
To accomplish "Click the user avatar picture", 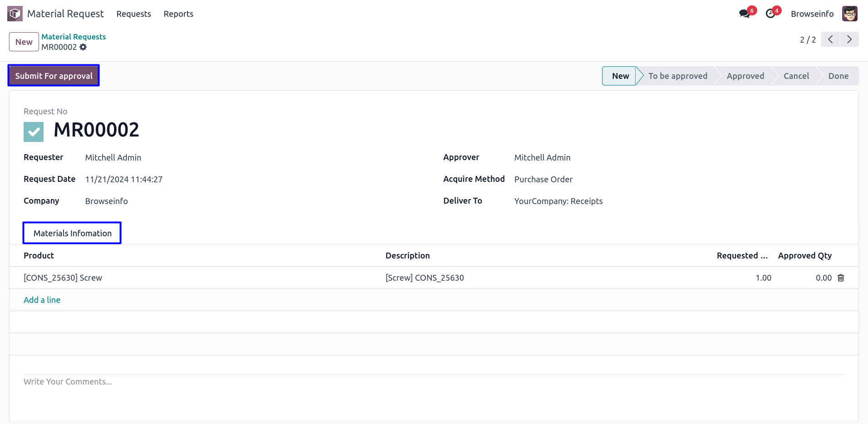I will point(849,14).
